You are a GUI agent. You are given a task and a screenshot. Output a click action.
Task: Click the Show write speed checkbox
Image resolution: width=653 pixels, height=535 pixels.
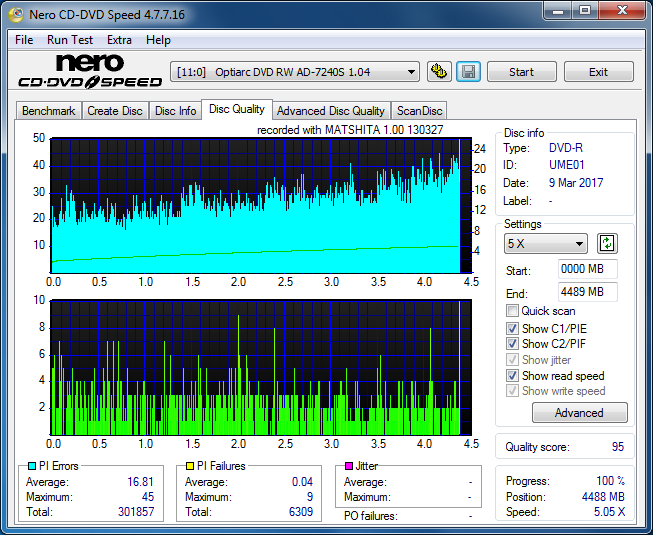point(512,391)
